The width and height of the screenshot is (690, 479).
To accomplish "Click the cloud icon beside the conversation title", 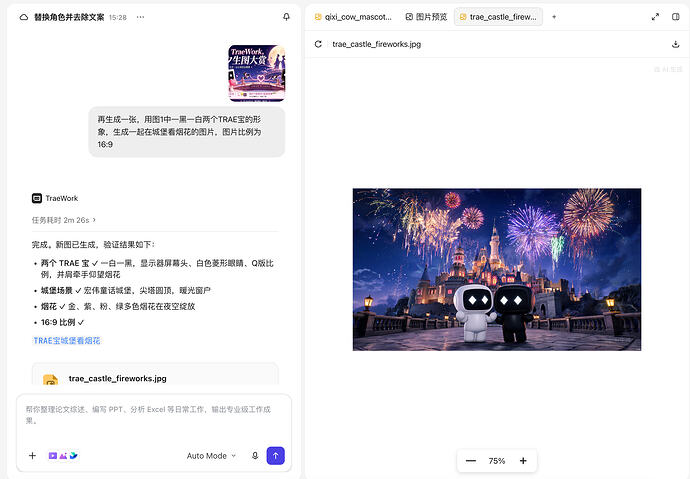I will [24, 17].
